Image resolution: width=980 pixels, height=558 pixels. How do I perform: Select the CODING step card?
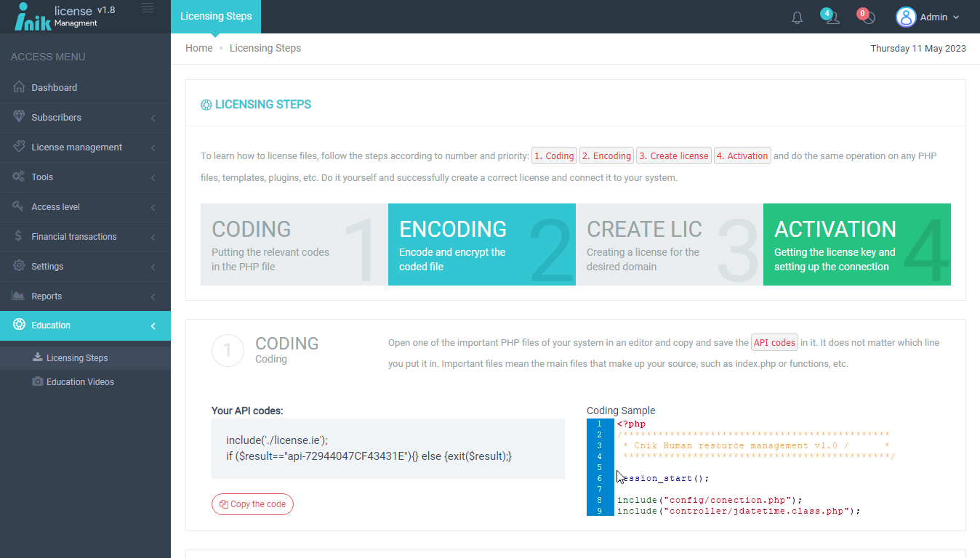click(294, 244)
